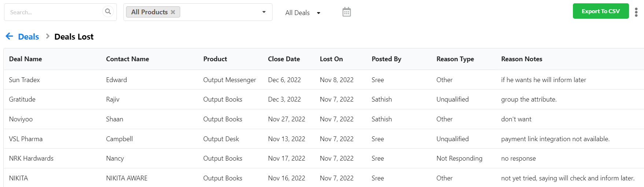The height and width of the screenshot is (187, 644).
Task: Click the NRK Hardwards deal name
Action: click(31, 158)
